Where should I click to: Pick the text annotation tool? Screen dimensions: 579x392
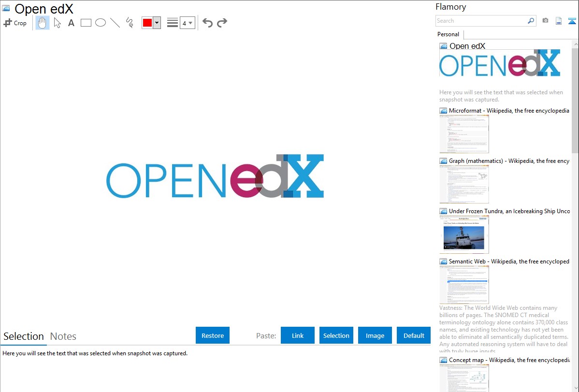(71, 23)
